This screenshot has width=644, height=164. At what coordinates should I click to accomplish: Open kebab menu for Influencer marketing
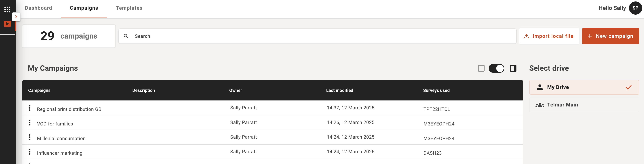coord(30,152)
